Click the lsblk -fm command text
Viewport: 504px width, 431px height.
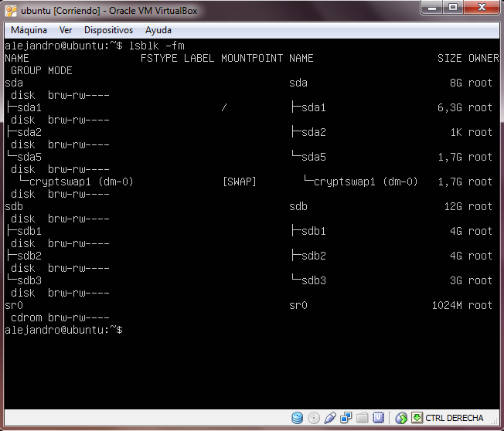click(x=156, y=46)
